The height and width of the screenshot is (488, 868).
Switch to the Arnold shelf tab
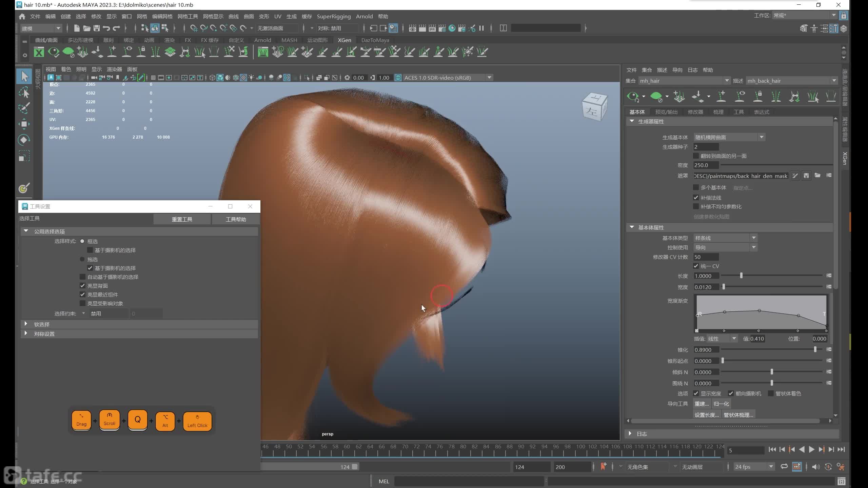262,40
